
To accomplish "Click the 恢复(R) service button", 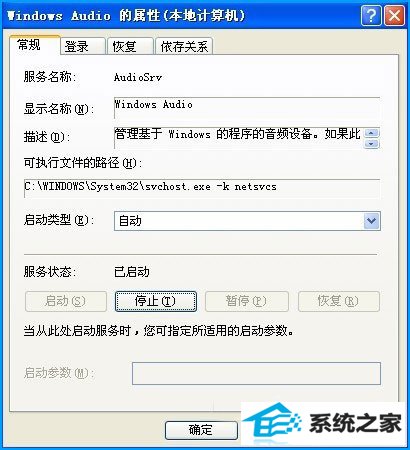I will [339, 301].
